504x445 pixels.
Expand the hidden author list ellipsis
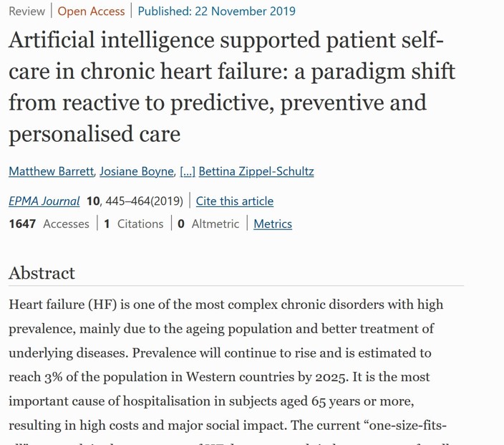[187, 171]
